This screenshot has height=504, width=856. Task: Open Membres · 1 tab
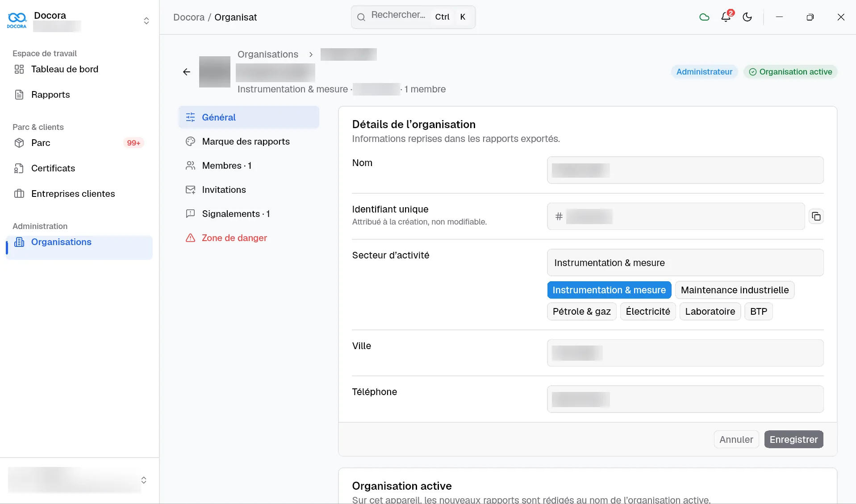pos(249,166)
